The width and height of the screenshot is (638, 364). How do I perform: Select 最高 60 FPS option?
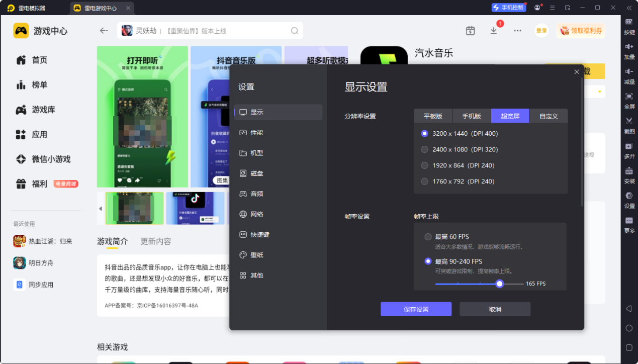[x=446, y=237]
